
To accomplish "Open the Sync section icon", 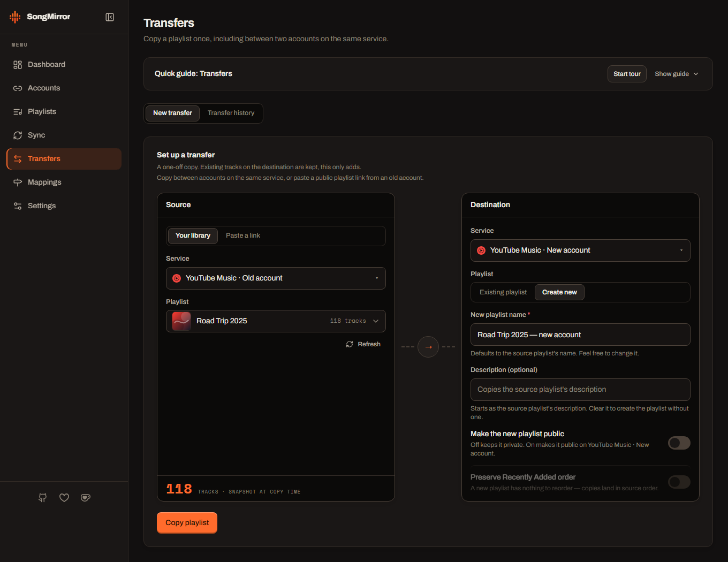I will tap(18, 135).
